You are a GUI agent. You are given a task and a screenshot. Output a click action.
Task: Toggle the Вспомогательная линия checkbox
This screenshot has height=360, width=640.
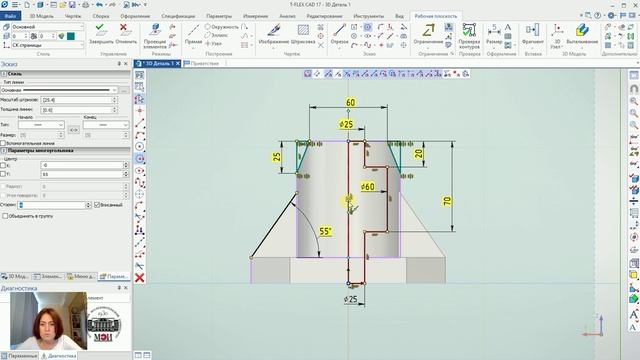pos(3,143)
